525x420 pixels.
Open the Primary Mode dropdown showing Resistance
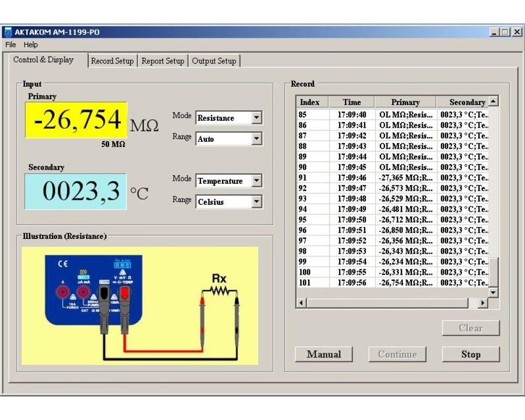point(256,118)
